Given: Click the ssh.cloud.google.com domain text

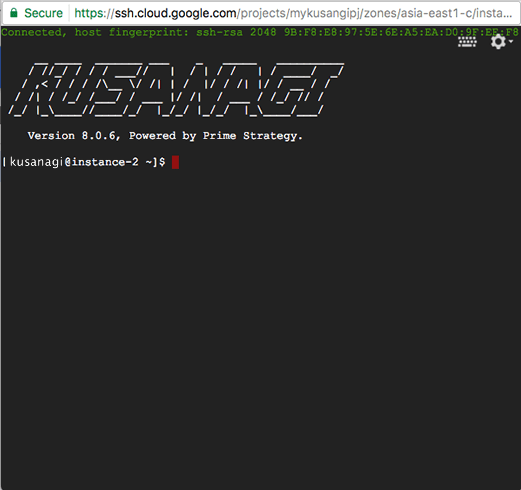Looking at the screenshot, I should 176,13.
